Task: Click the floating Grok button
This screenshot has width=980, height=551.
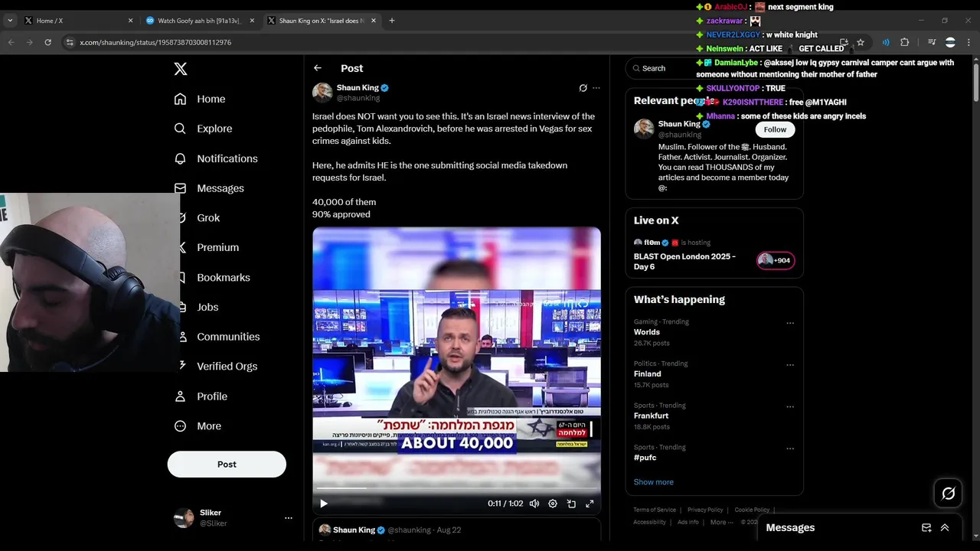Action: click(948, 494)
